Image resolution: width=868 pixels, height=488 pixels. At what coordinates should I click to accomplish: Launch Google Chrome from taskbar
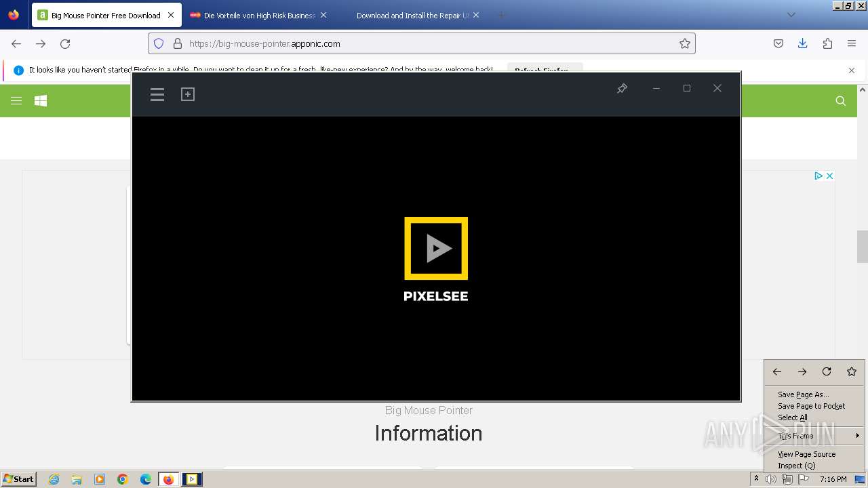point(123,479)
